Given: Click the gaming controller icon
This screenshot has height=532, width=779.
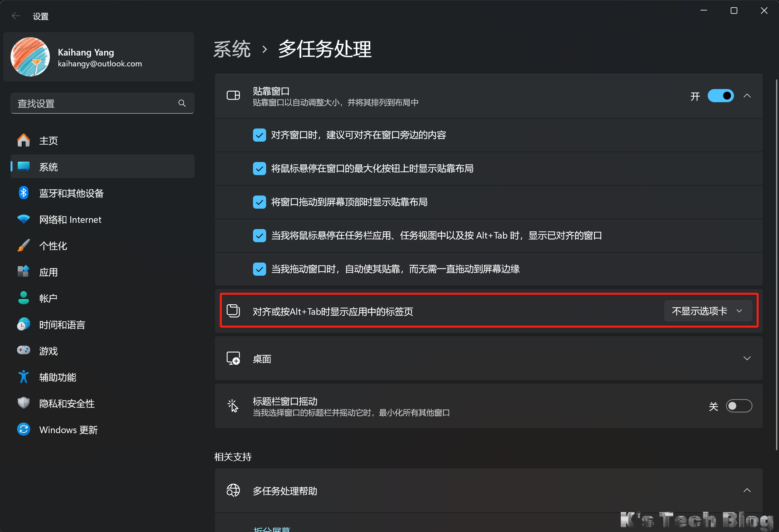Looking at the screenshot, I should tap(23, 350).
